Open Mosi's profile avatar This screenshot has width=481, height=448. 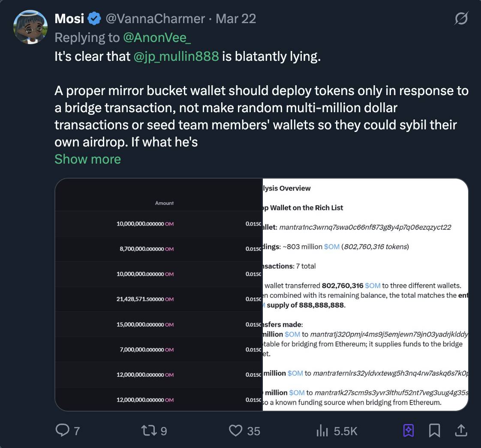pos(30,27)
